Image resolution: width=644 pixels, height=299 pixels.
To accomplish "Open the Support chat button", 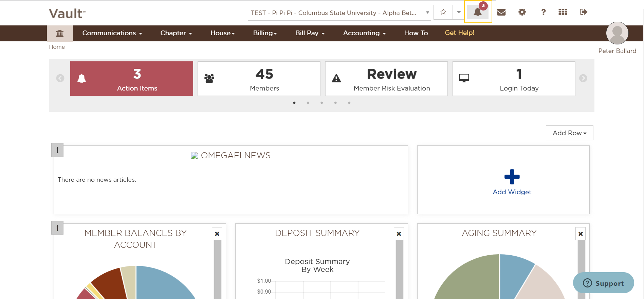I will coord(603,283).
